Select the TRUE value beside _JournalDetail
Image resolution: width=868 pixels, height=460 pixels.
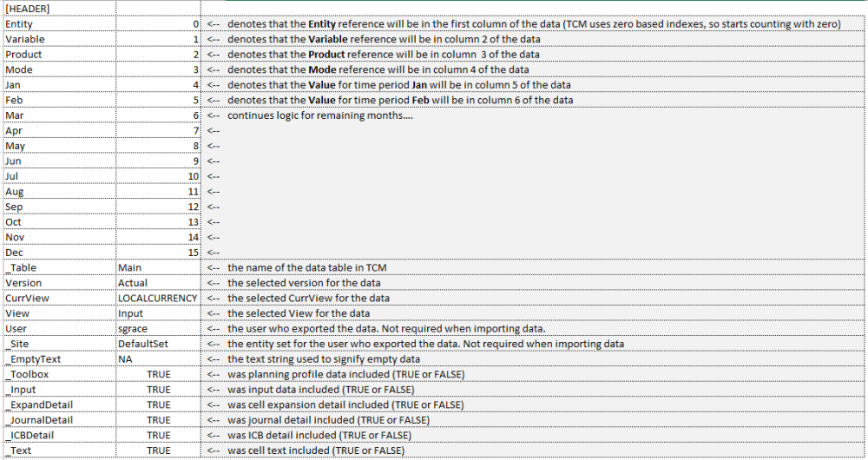[x=158, y=419]
